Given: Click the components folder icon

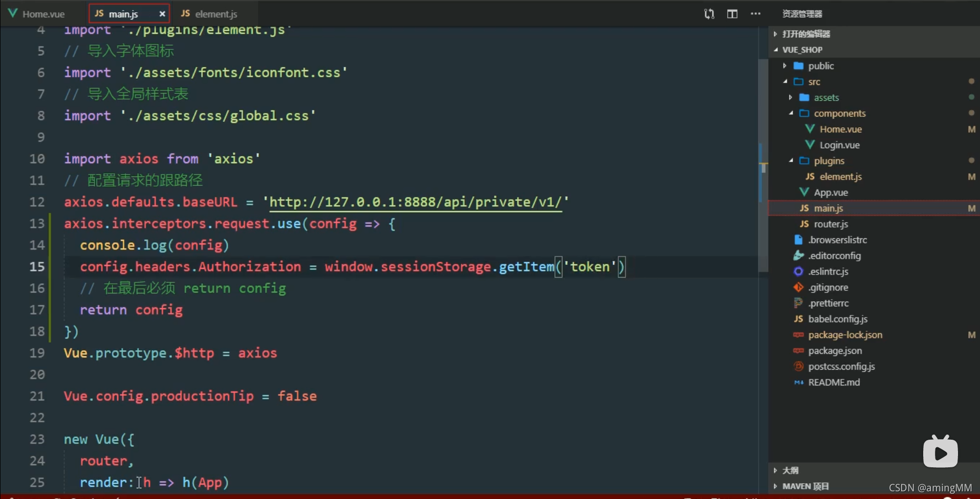Looking at the screenshot, I should click(804, 113).
